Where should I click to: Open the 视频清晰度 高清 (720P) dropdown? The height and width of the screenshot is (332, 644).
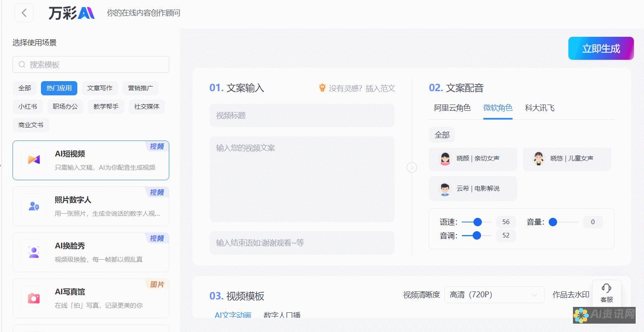tap(494, 295)
